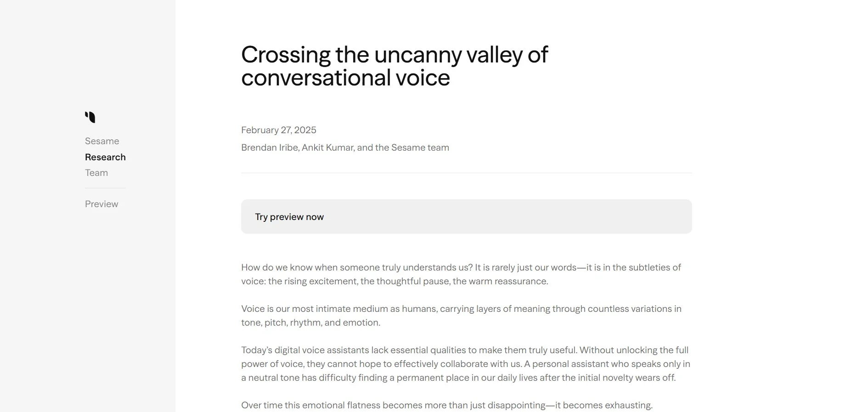Click the paragraph starting "Today's digital voice assistants"
Screen dimensions: 868x412
click(x=465, y=364)
